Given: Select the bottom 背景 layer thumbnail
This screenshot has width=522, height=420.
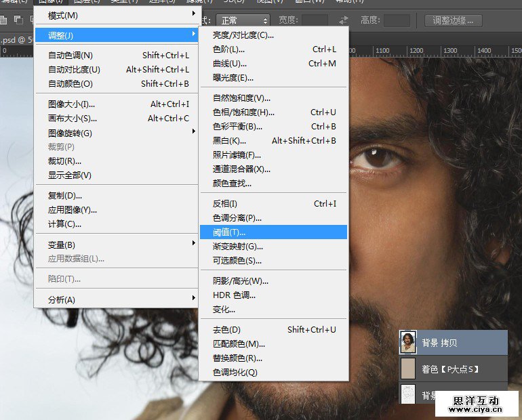Looking at the screenshot, I should click(408, 395).
